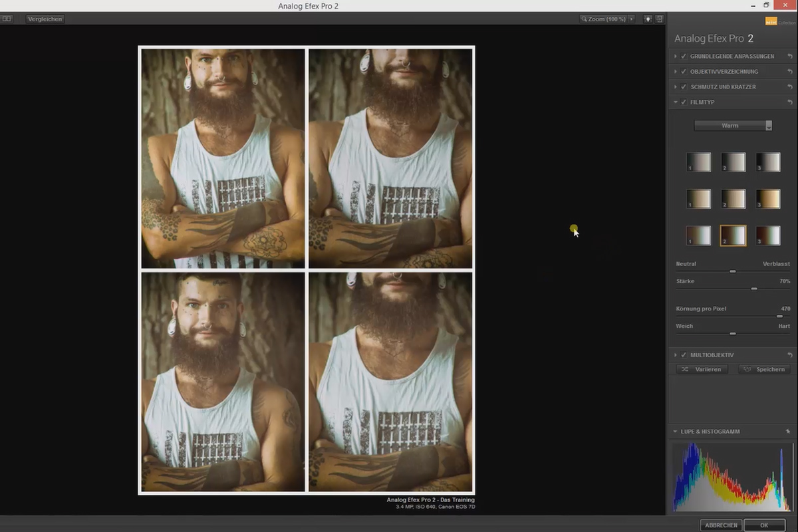Select the second film preset in the bottom row
The image size is (798, 532).
point(733,234)
